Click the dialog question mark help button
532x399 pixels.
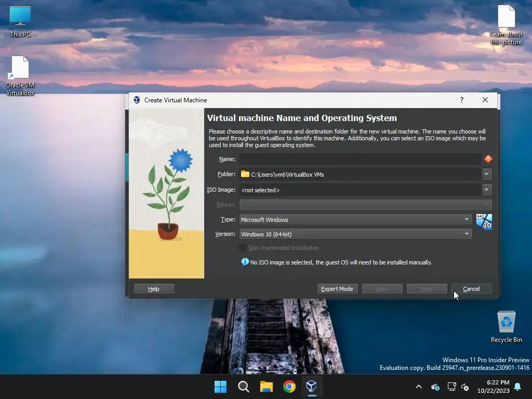[462, 100]
